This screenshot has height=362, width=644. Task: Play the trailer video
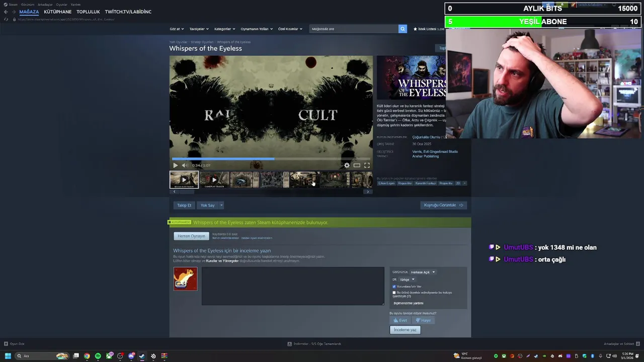tap(175, 165)
